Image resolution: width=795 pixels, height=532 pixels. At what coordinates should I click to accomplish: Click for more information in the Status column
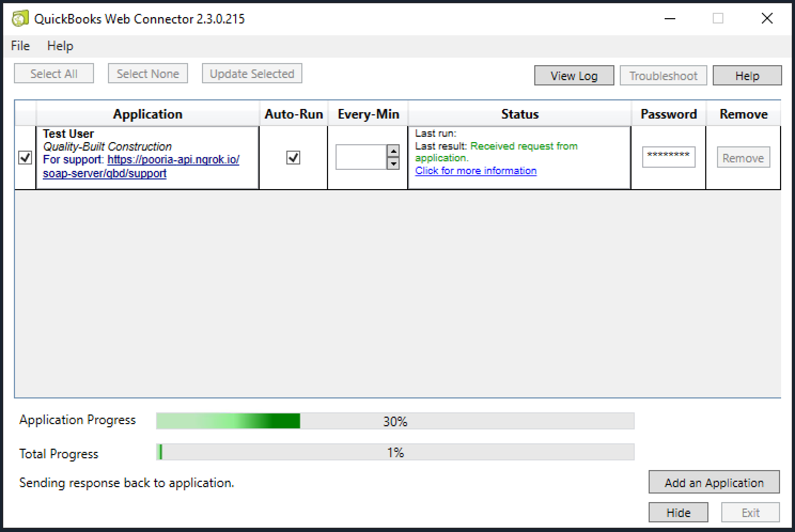coord(476,170)
